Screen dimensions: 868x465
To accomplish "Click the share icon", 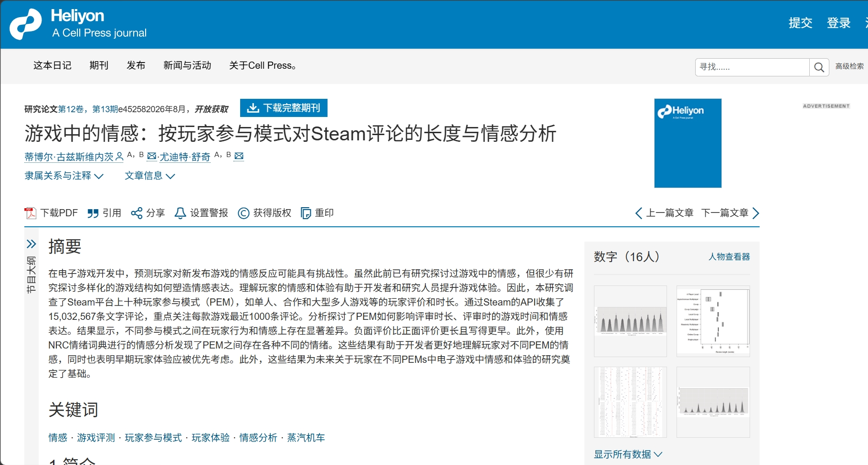I will [x=137, y=213].
